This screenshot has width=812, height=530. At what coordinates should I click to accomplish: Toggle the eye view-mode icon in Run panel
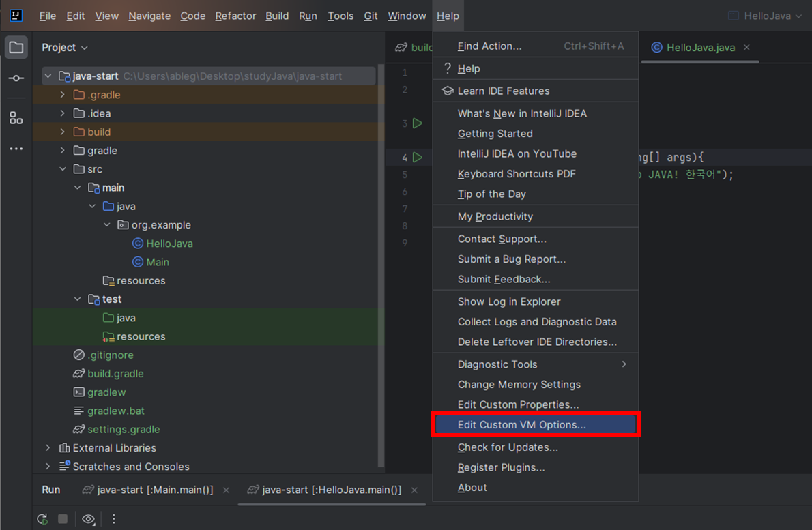(x=89, y=518)
